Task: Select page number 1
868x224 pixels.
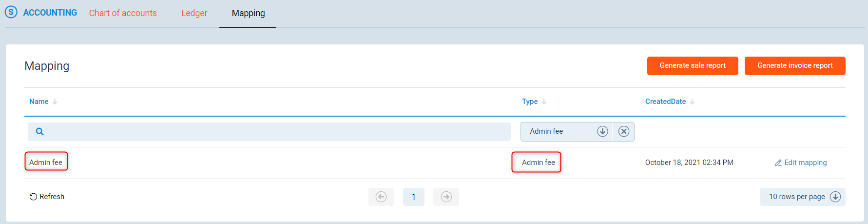Action: pos(413,197)
